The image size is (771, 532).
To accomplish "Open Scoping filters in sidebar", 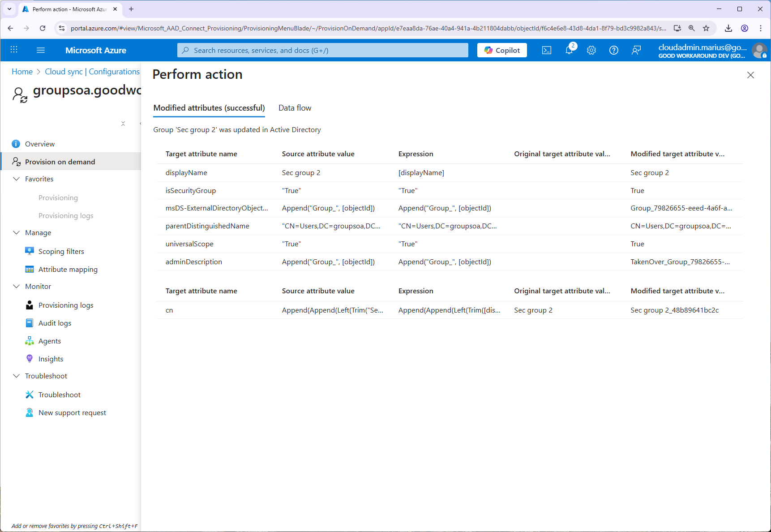I will [61, 251].
